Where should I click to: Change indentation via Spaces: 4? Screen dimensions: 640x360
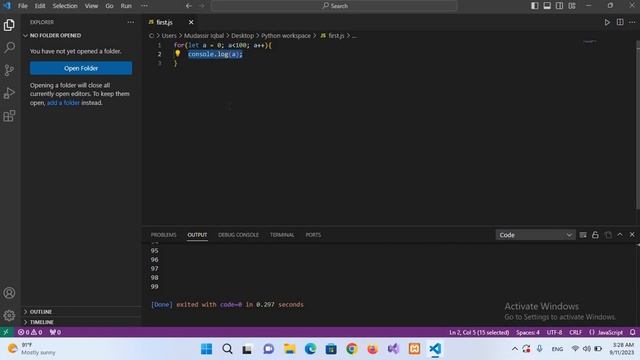pos(528,332)
